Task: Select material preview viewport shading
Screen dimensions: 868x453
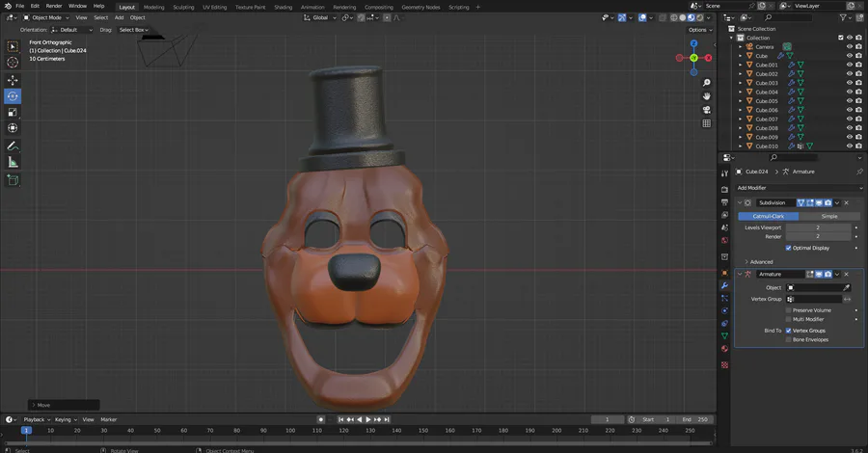Action: (x=691, y=17)
